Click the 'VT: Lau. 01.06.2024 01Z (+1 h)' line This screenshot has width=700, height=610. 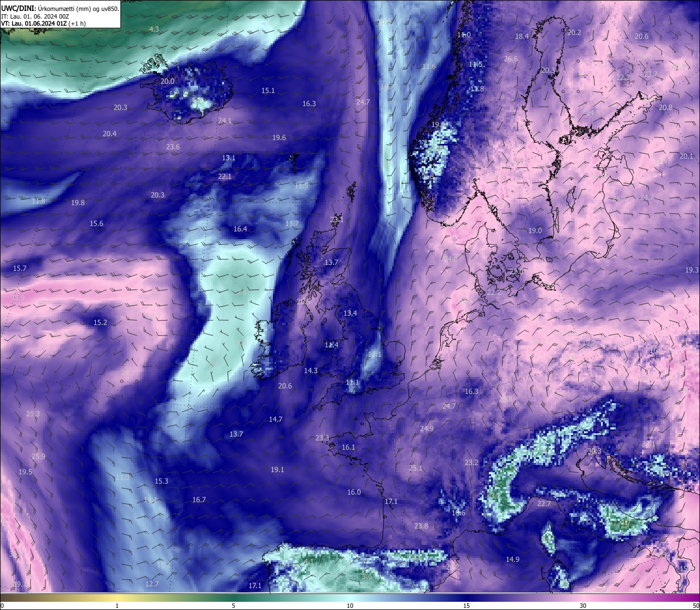coord(43,24)
